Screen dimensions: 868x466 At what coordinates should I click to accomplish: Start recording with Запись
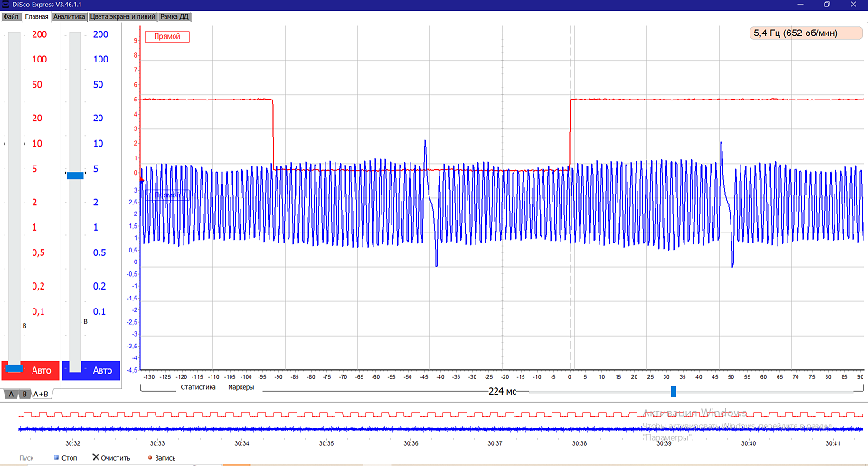162,458
